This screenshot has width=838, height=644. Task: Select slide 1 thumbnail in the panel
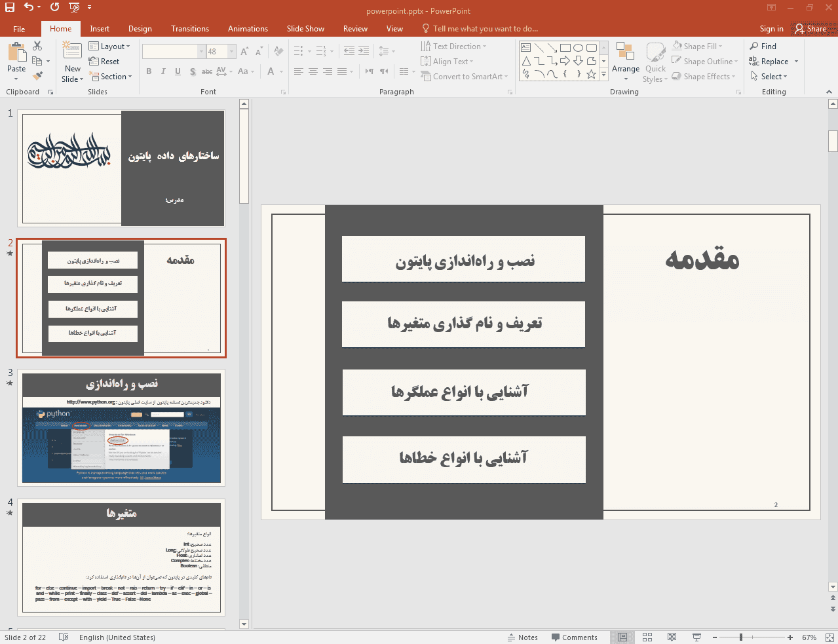pos(121,168)
